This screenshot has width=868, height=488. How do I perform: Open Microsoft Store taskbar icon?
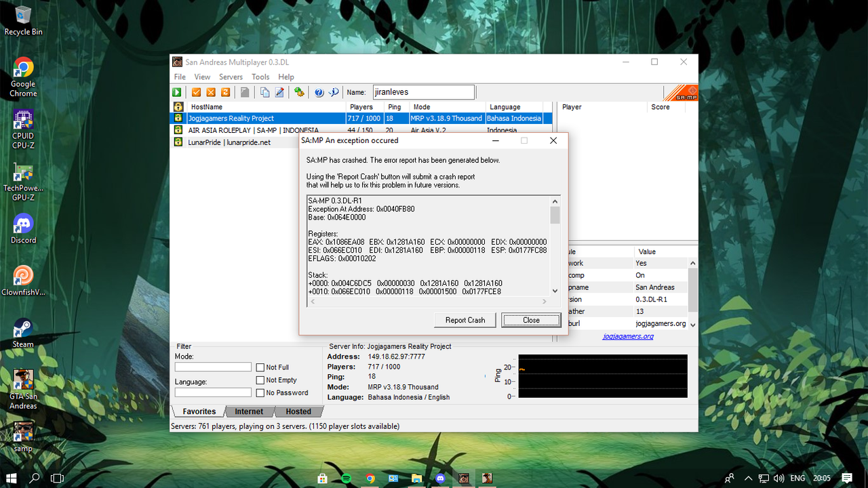tap(322, 478)
